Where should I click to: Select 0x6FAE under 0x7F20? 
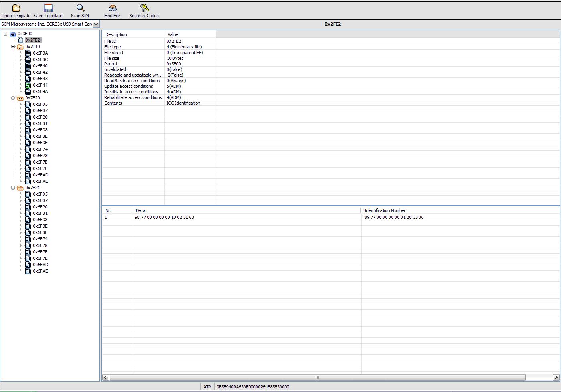click(x=40, y=181)
